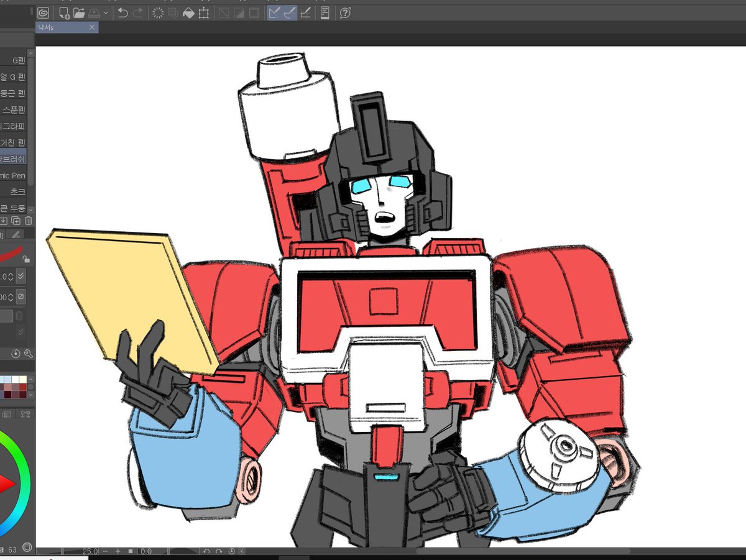This screenshot has width=746, height=560.
Task: Fit canvas to screen square icon
Action: 131,551
